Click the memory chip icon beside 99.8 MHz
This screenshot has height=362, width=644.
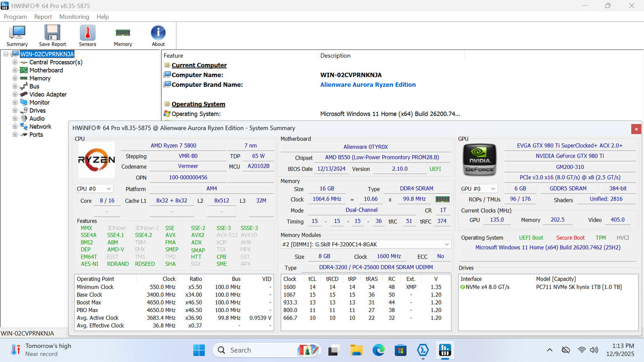click(442, 199)
